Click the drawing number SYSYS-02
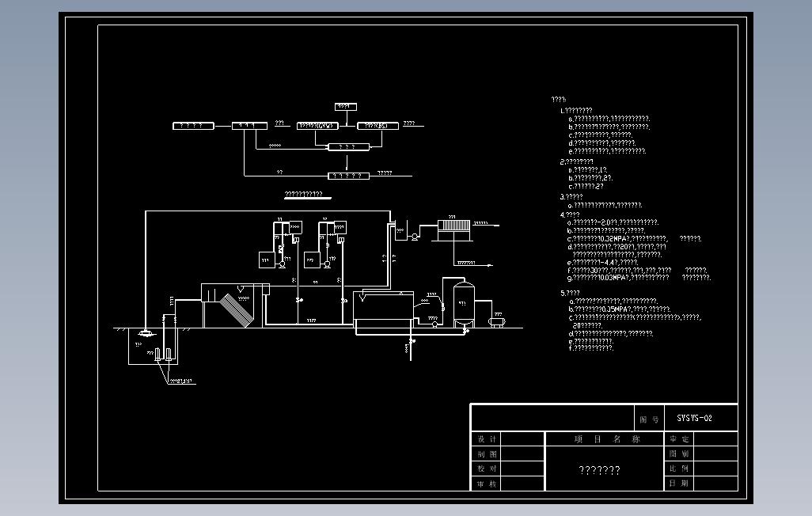The width and height of the screenshot is (812, 516). coord(694,418)
